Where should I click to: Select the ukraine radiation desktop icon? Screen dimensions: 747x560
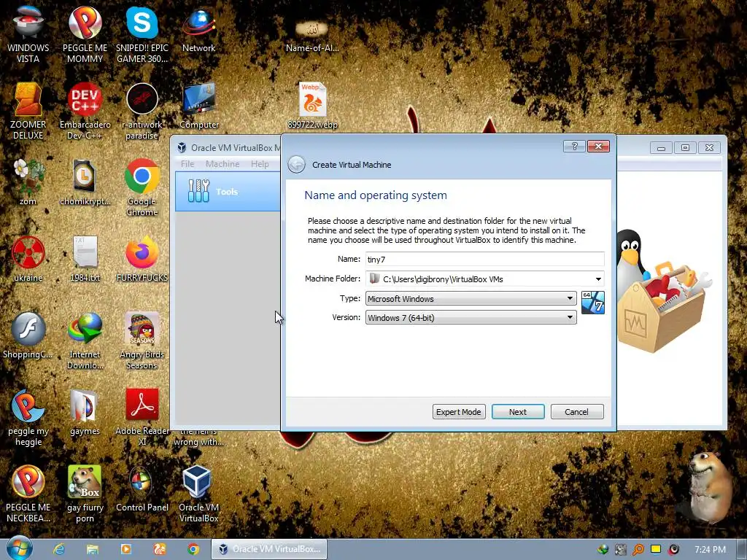pyautogui.click(x=28, y=259)
